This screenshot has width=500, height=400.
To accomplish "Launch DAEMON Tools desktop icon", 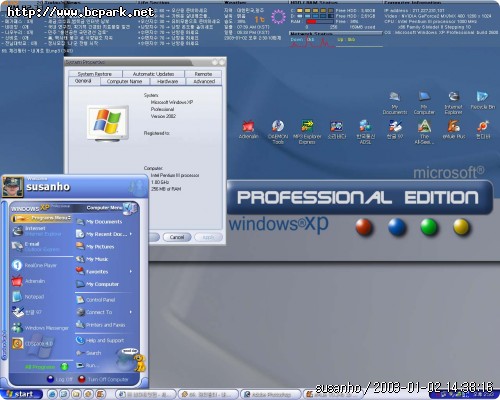I will (x=278, y=132).
